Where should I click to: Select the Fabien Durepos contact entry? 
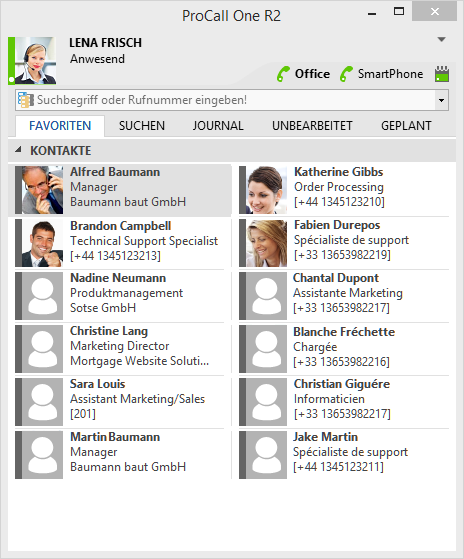[x=344, y=243]
